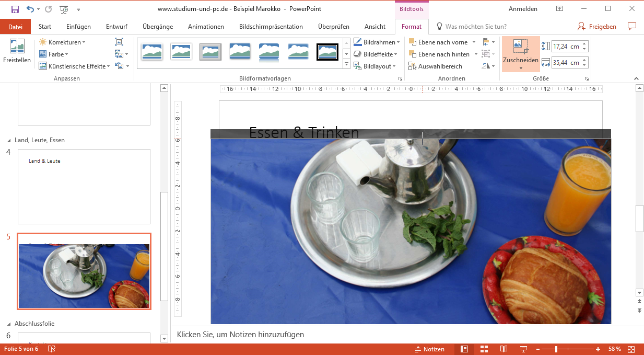Switch to the Übergänge tab
This screenshot has width=644, height=355.
[157, 27]
